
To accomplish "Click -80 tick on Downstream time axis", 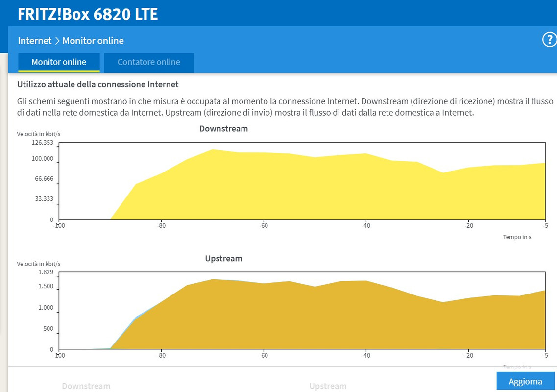I will [161, 226].
